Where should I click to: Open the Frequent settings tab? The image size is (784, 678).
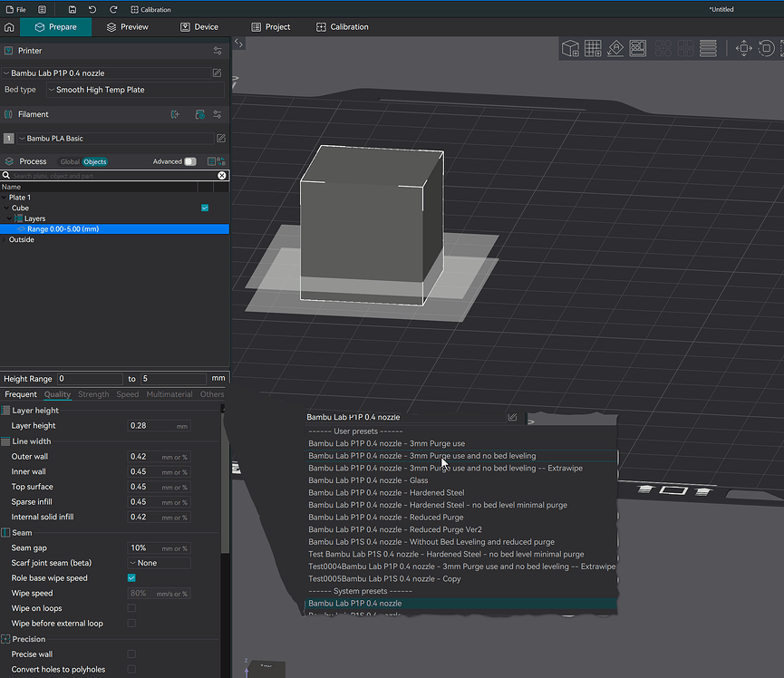coord(21,394)
